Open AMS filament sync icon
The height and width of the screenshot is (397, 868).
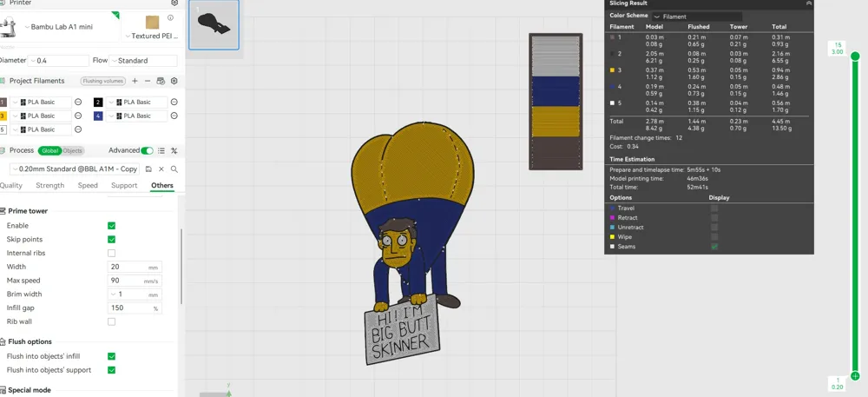(x=161, y=81)
